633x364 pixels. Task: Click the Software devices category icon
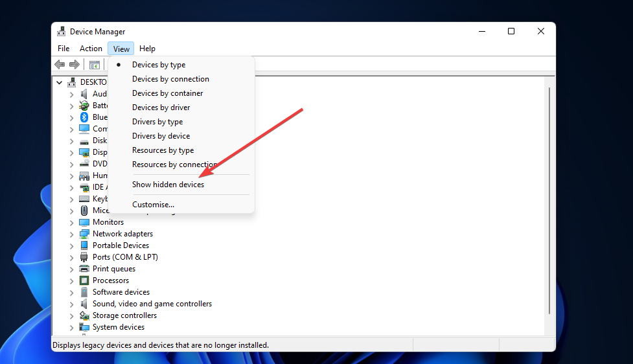point(84,292)
